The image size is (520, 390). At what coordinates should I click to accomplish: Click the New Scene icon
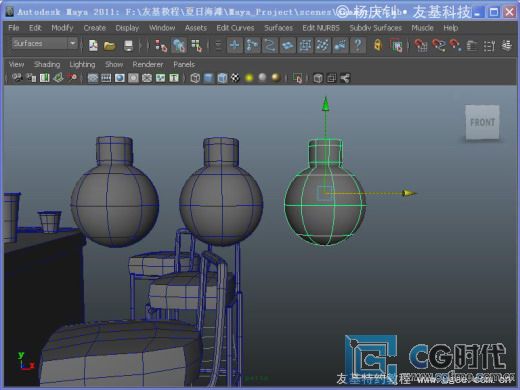pos(93,45)
